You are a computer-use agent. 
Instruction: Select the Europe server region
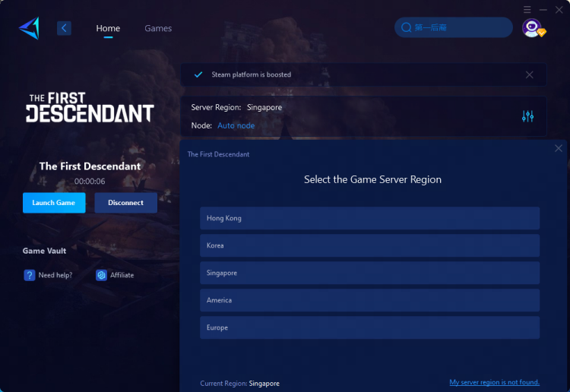click(369, 327)
